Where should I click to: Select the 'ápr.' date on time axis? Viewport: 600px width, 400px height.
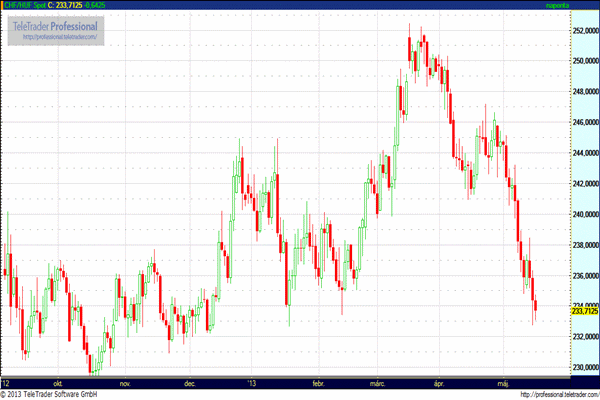439,382
